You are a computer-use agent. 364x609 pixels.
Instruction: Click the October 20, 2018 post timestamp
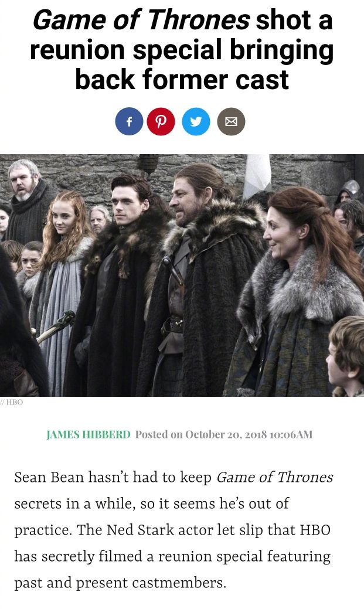click(x=224, y=434)
